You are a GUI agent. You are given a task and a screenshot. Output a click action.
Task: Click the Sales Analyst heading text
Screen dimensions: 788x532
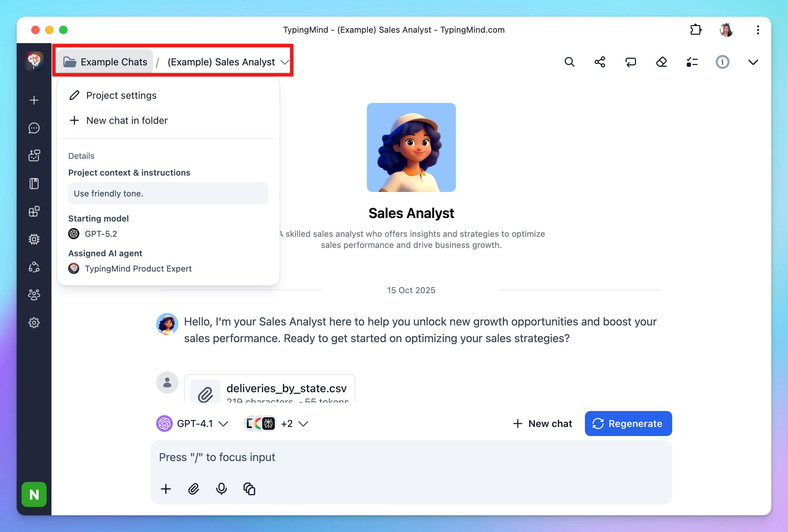(411, 213)
